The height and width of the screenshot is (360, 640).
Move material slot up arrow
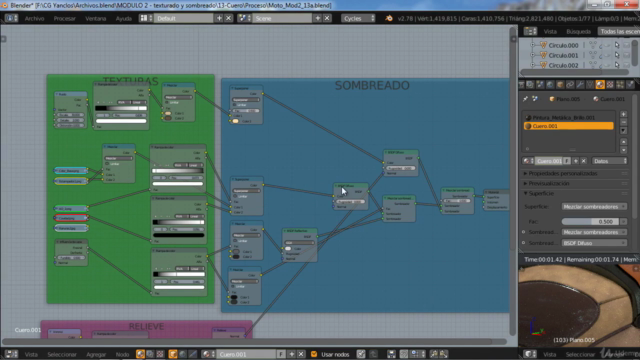pos(623,142)
